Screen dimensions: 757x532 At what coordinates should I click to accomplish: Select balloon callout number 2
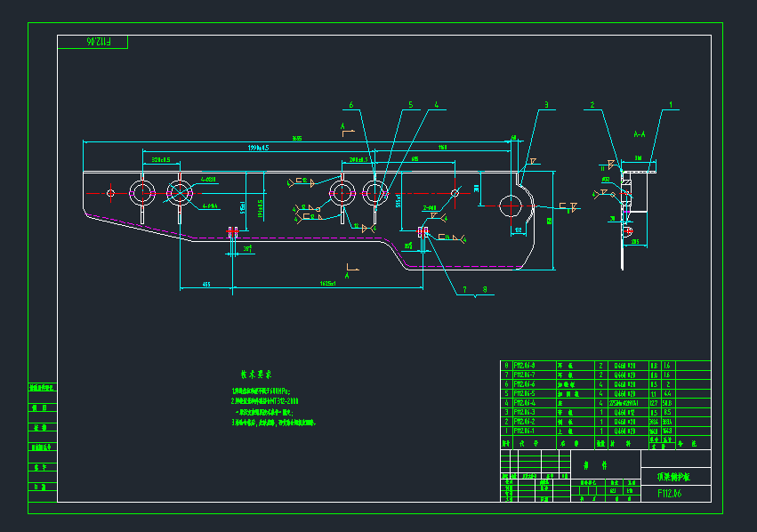point(592,106)
